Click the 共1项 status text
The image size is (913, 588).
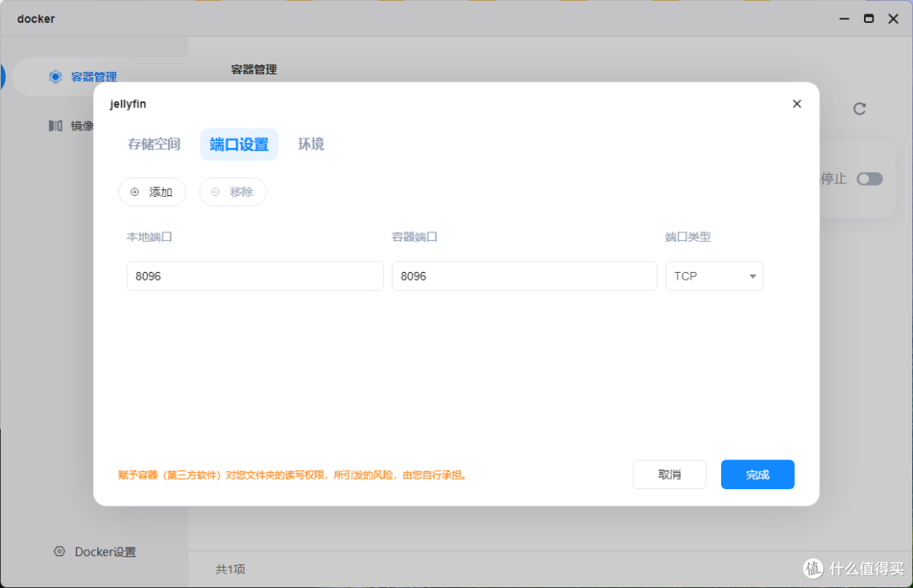(x=230, y=569)
